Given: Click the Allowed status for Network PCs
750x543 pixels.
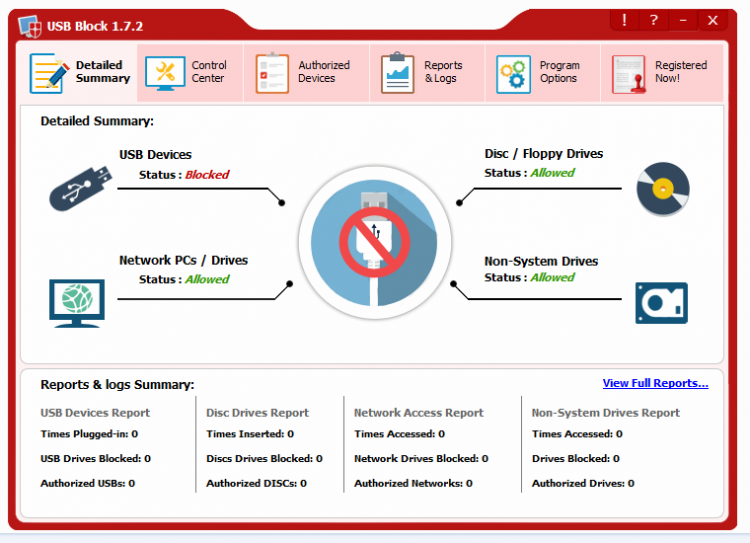Looking at the screenshot, I should [x=207, y=279].
